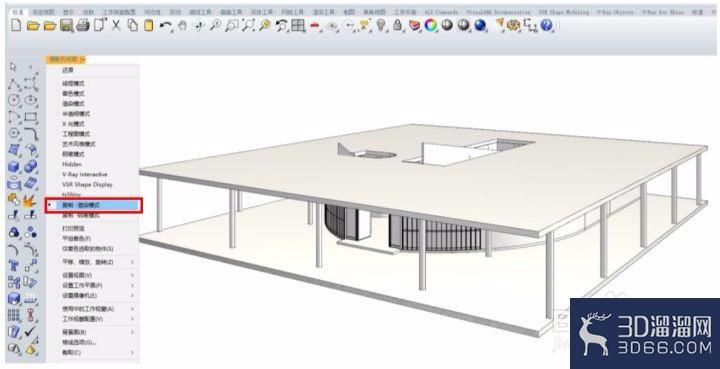Expand the 设置摄像机(E) submenu arrow

tap(133, 296)
